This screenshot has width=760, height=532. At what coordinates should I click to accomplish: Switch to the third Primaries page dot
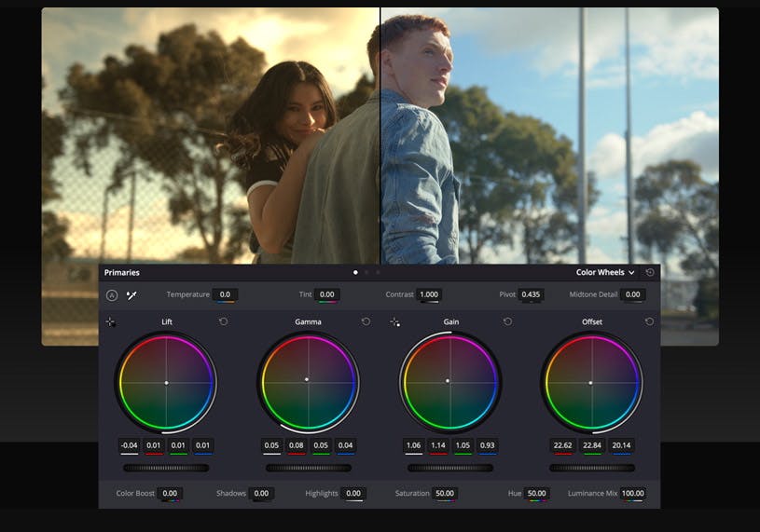(377, 273)
